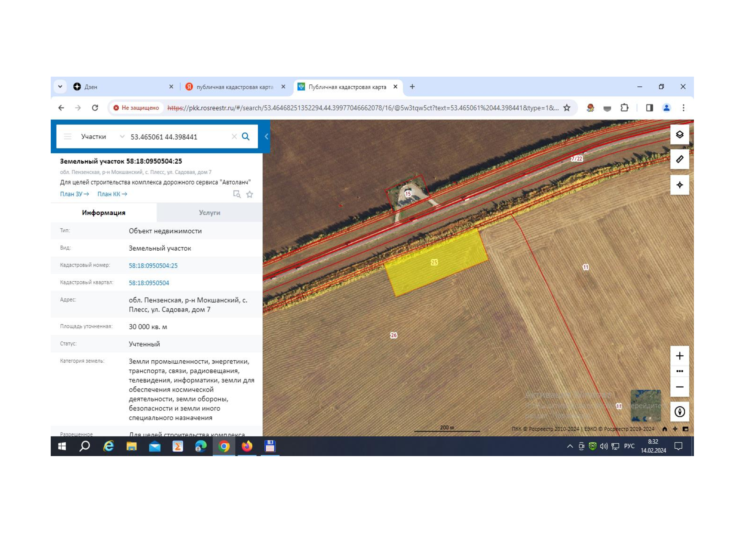Click parcel label 15 on the map

pyautogui.click(x=408, y=194)
